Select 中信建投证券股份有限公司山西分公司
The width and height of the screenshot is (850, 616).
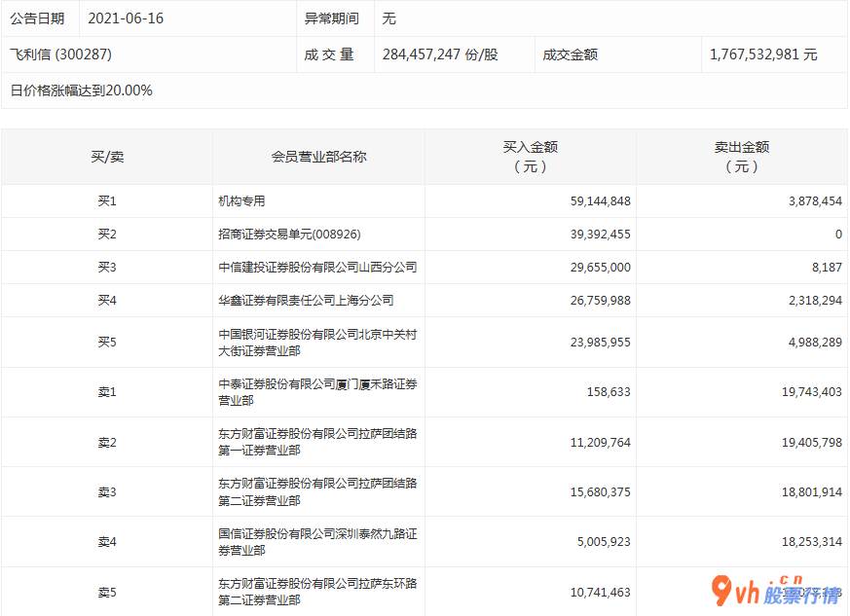(x=317, y=267)
